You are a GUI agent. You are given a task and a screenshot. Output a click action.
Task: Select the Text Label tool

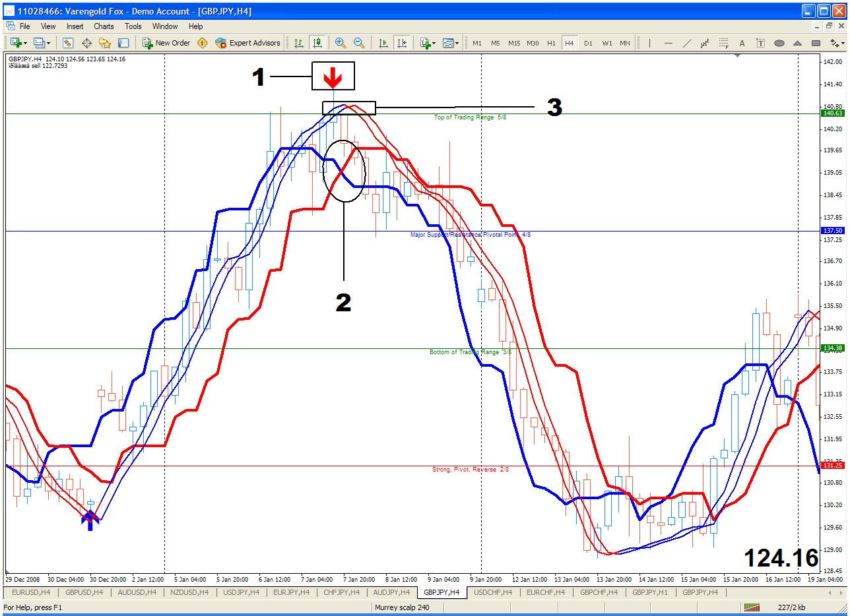coord(760,43)
